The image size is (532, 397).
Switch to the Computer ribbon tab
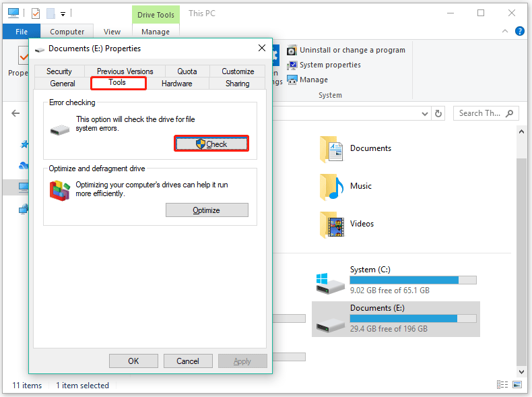click(x=67, y=32)
